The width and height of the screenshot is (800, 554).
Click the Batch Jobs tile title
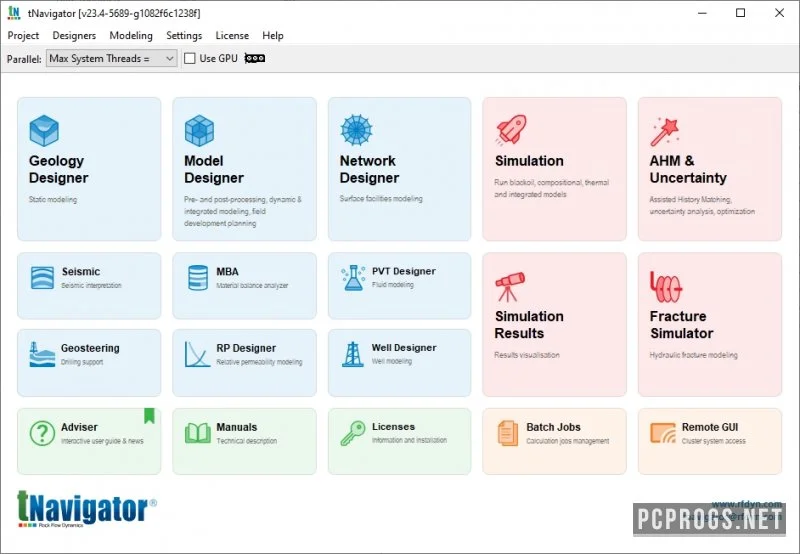point(553,427)
